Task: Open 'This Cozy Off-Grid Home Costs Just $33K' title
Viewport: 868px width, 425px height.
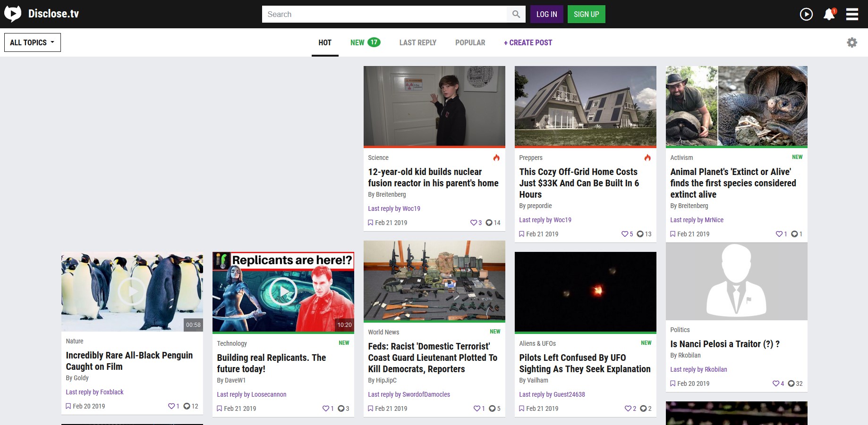Action: click(579, 183)
